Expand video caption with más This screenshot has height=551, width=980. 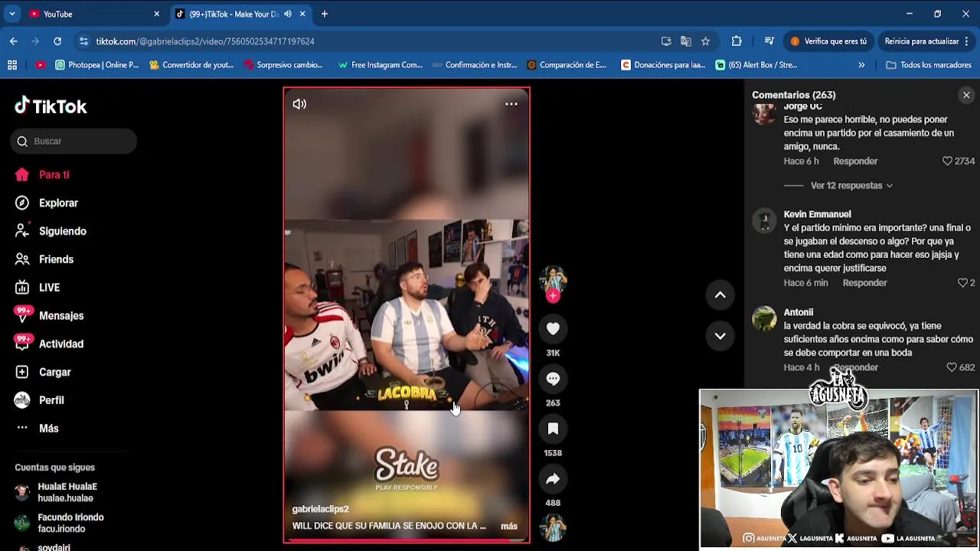click(509, 527)
